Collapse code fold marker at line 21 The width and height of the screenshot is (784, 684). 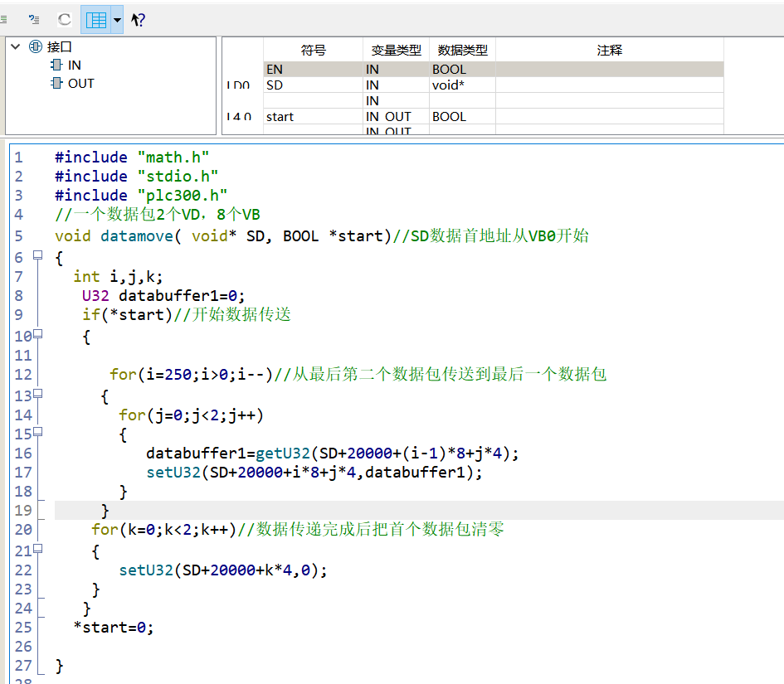click(x=37, y=549)
